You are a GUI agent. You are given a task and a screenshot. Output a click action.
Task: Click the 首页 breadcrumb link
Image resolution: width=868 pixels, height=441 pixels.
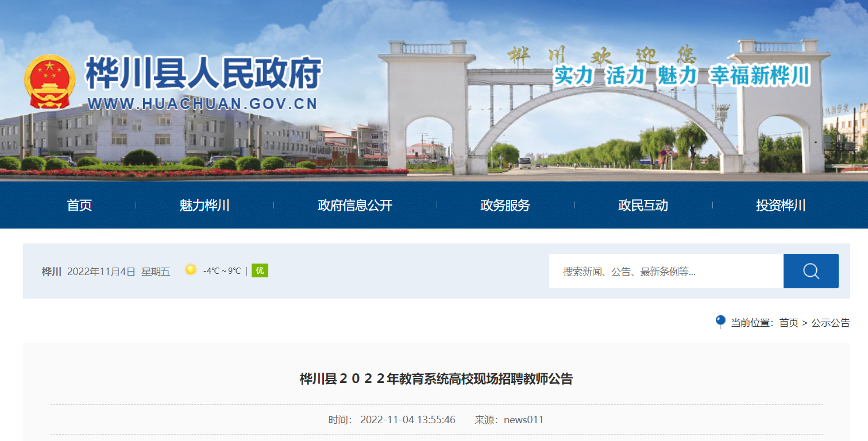click(x=788, y=323)
